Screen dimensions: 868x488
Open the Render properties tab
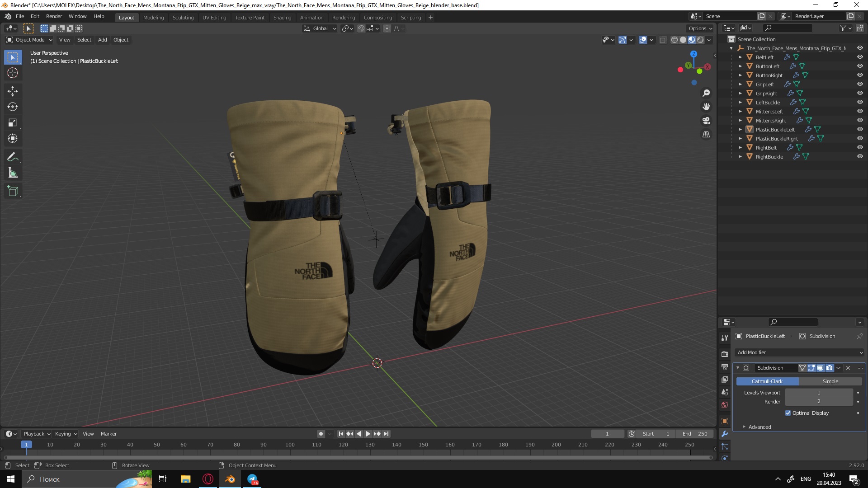(725, 354)
